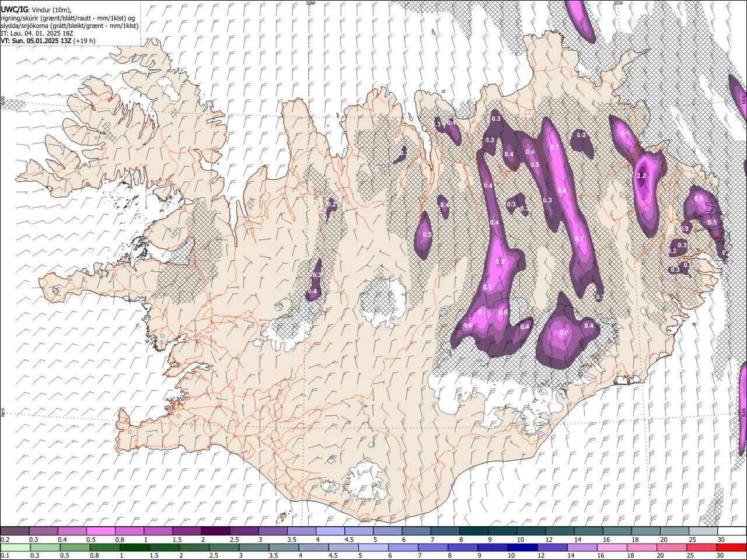Select upper legend swatch between 0.8 and 1
Image resolution: width=747 pixels, height=560 pixels.
click(x=130, y=531)
